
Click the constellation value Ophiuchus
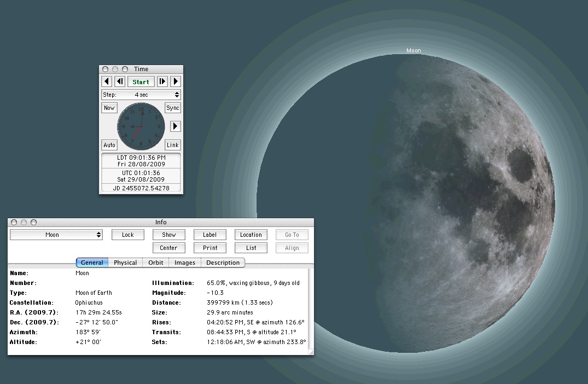tap(89, 302)
